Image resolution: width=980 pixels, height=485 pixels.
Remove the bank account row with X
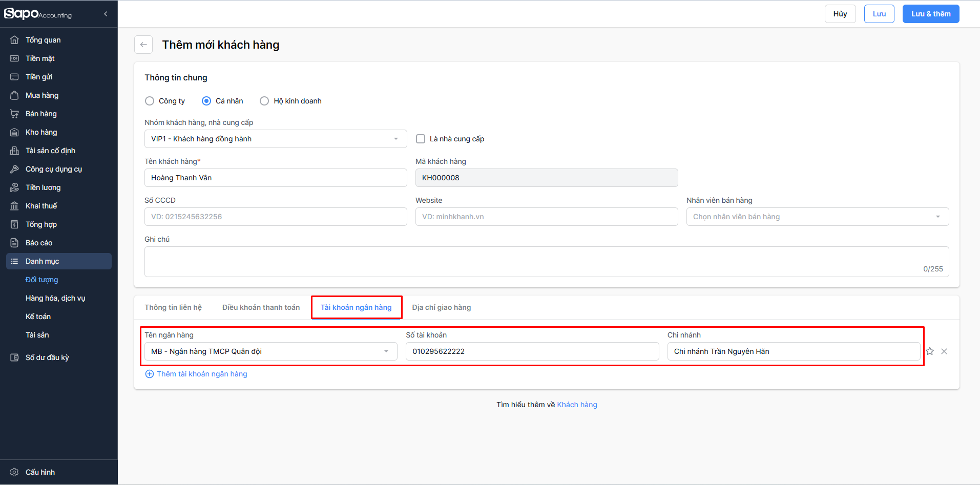point(944,351)
